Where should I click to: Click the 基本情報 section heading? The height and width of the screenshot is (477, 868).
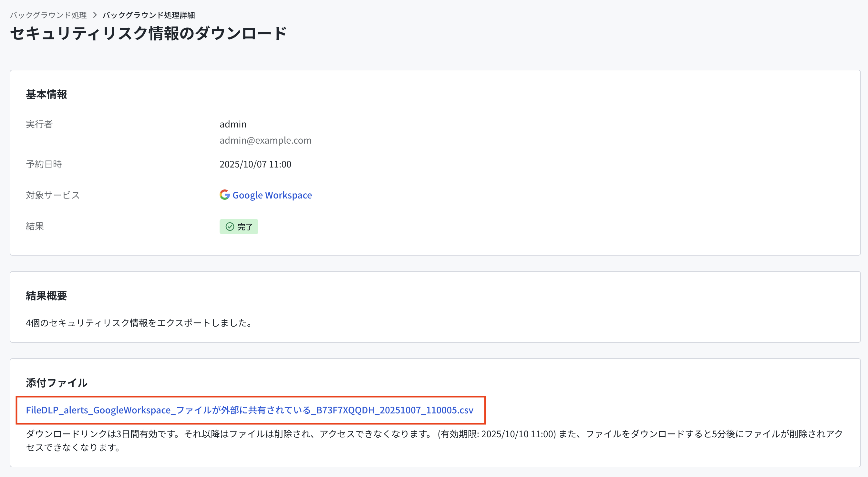click(x=46, y=94)
